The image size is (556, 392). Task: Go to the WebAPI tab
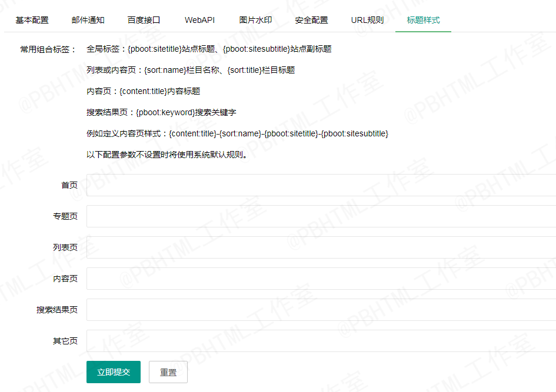tap(199, 20)
